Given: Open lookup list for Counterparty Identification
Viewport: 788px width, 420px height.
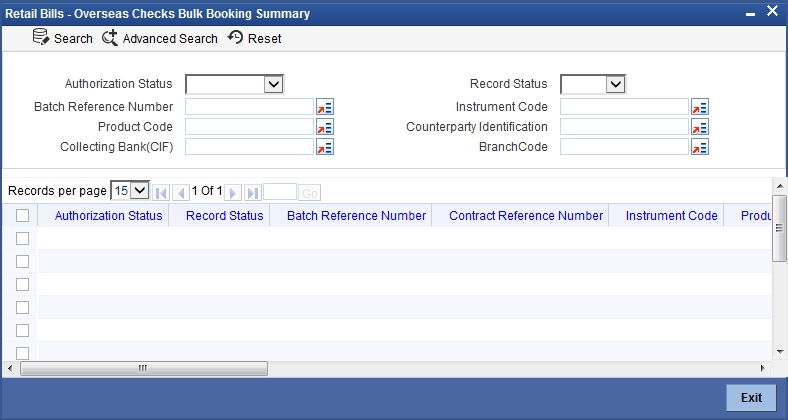Looking at the screenshot, I should (x=700, y=127).
